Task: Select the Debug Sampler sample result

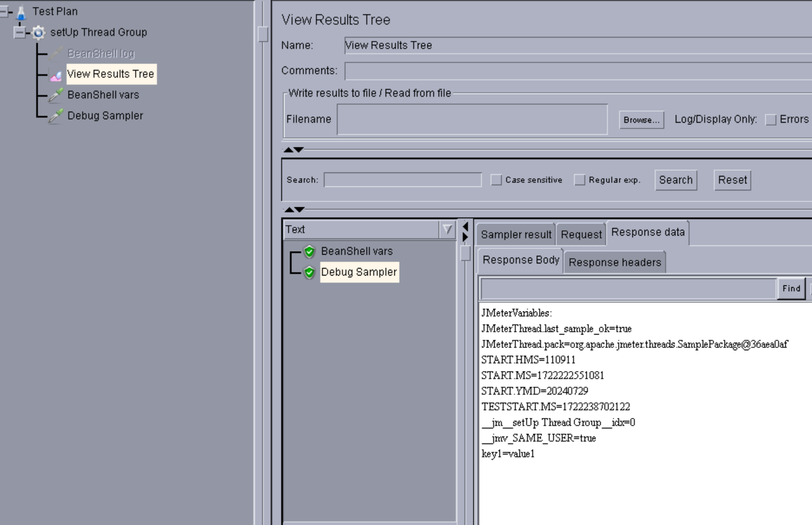Action: click(359, 272)
